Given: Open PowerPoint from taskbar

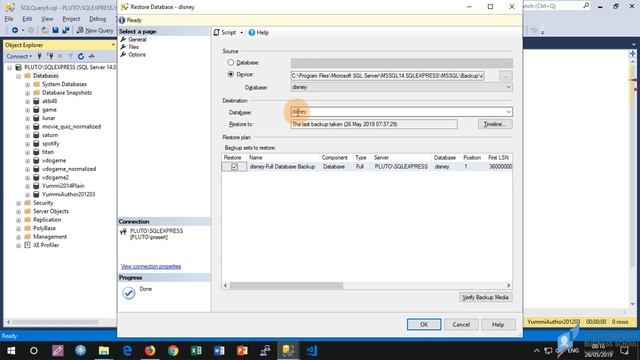Looking at the screenshot, I should click(x=242, y=351).
